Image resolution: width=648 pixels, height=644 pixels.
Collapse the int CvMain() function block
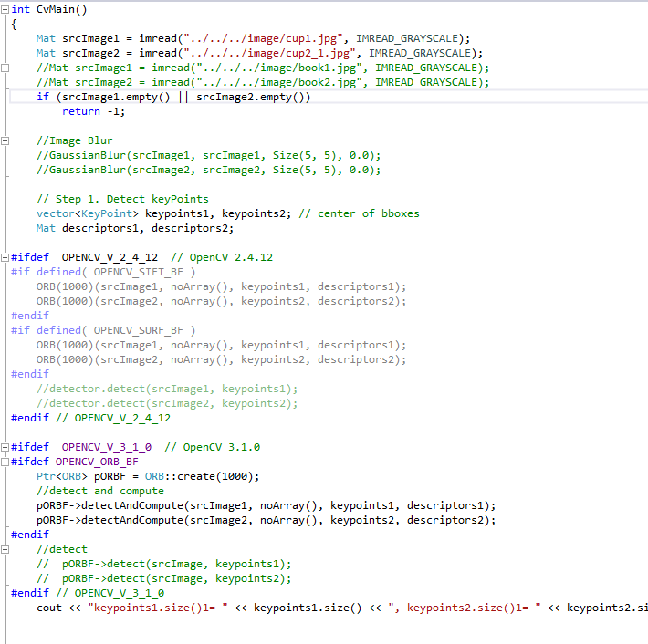pyautogui.click(x=5, y=10)
